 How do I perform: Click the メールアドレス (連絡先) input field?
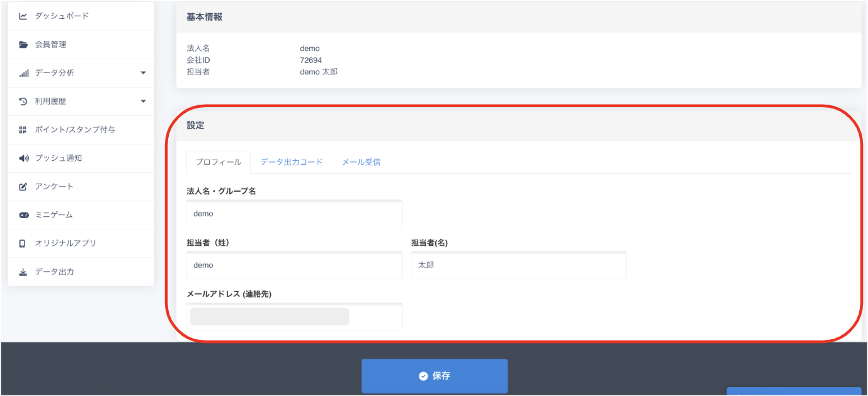[294, 317]
